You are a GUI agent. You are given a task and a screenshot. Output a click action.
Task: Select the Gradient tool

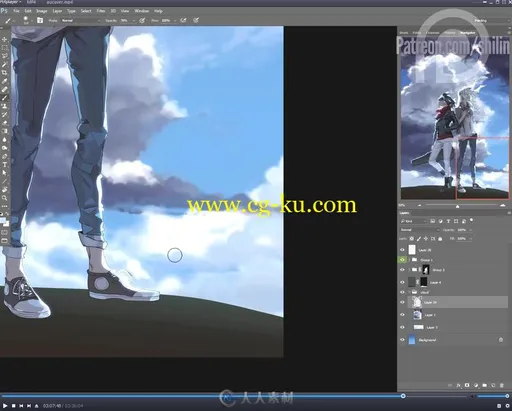click(5, 131)
